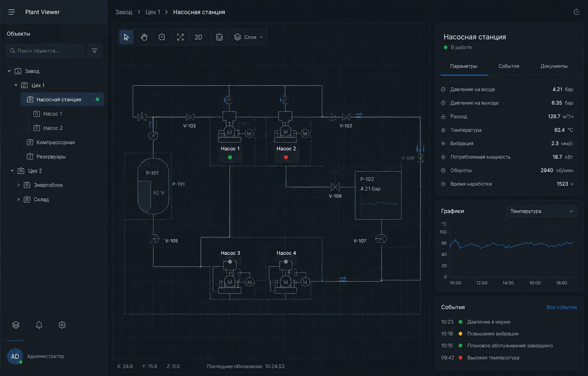Click the layers icon in sidebar footer
The height and width of the screenshot is (376, 588).
pos(16,325)
